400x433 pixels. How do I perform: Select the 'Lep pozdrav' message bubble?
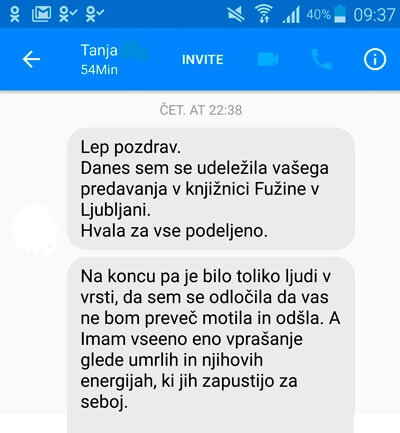[x=211, y=189]
